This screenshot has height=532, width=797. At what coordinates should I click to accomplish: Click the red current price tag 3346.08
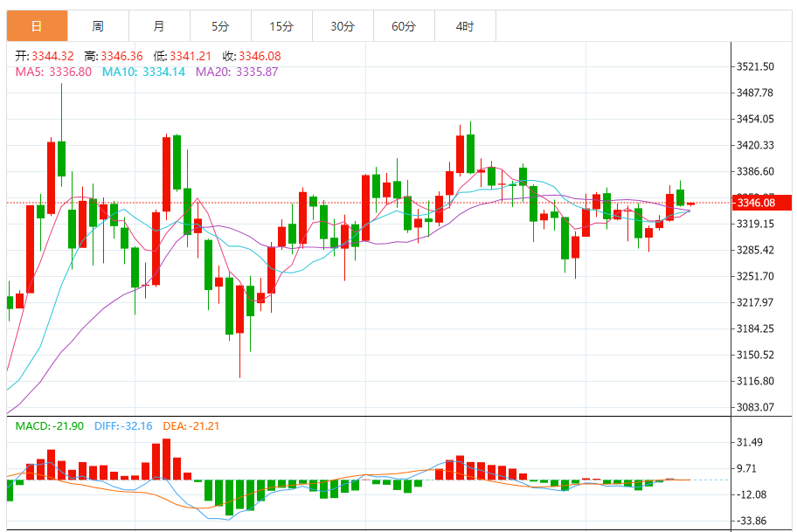click(761, 203)
